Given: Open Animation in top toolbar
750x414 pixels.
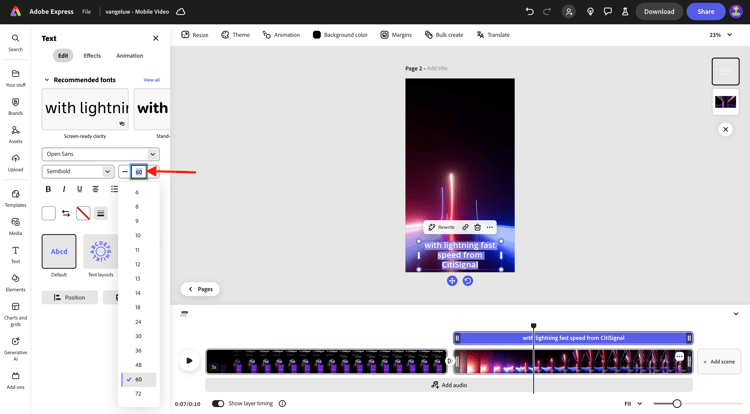Looking at the screenshot, I should click(281, 35).
